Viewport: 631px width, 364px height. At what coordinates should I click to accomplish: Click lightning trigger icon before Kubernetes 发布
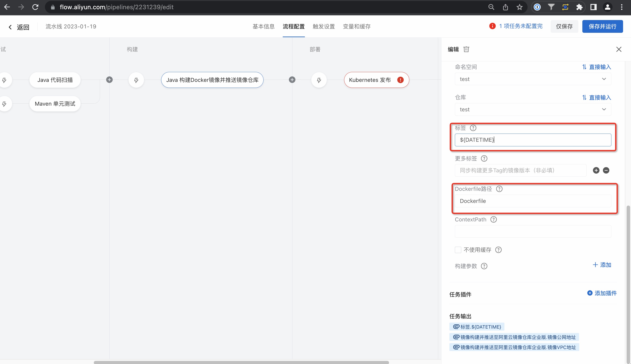coord(319,80)
